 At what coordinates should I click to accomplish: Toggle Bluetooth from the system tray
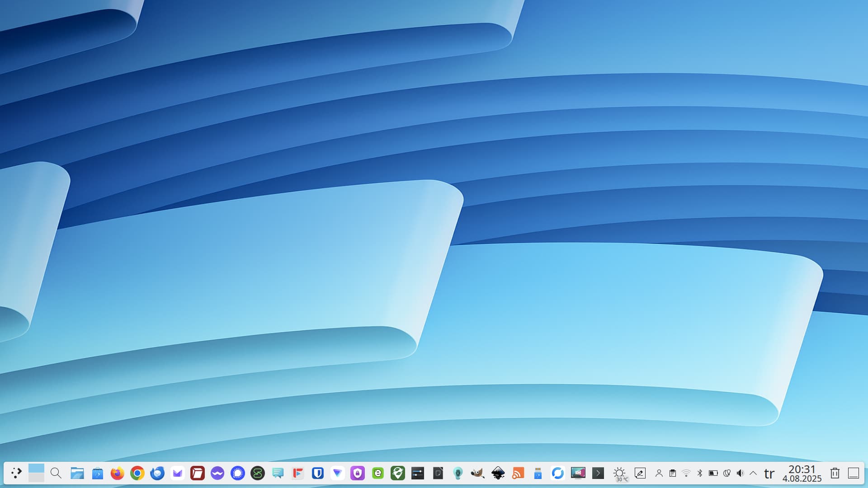pos(700,473)
